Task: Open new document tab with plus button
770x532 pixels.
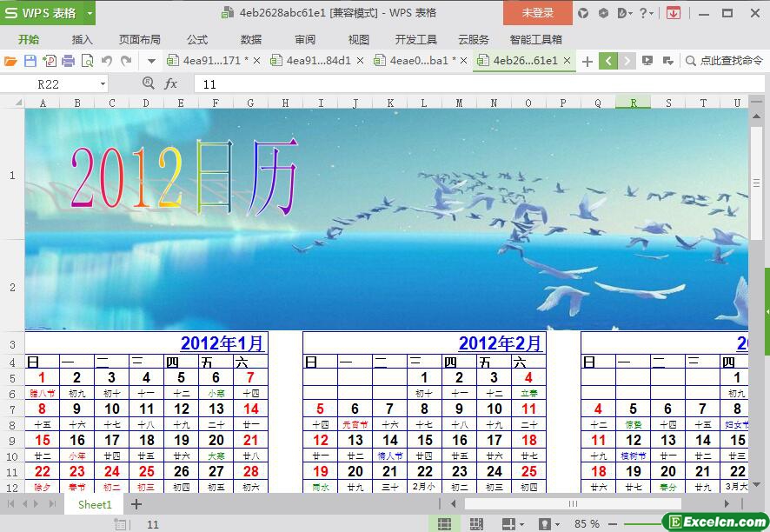Action: click(587, 61)
